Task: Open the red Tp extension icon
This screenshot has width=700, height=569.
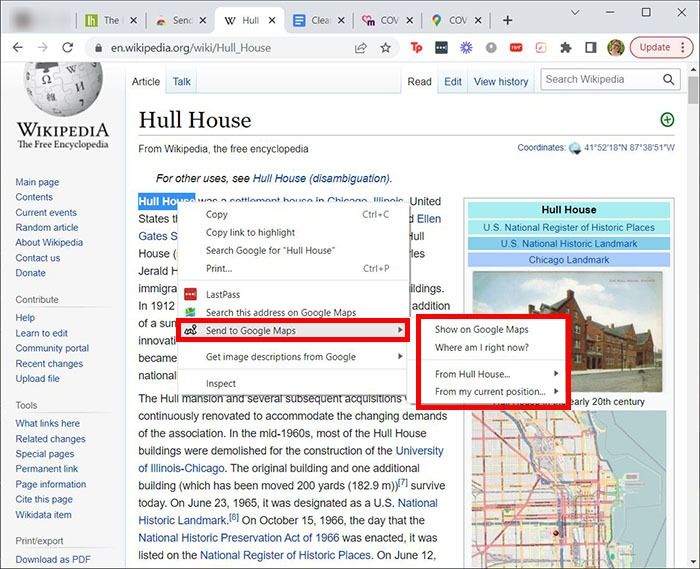Action: point(416,47)
